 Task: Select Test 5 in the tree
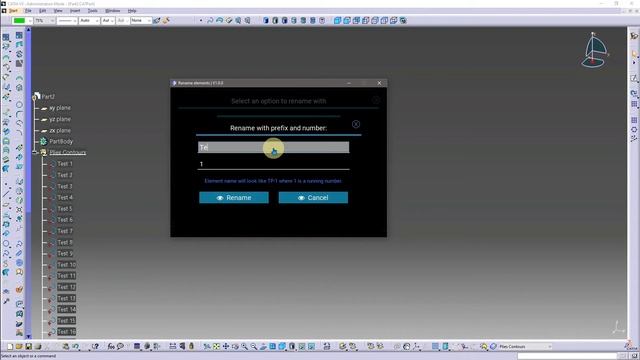(64, 209)
